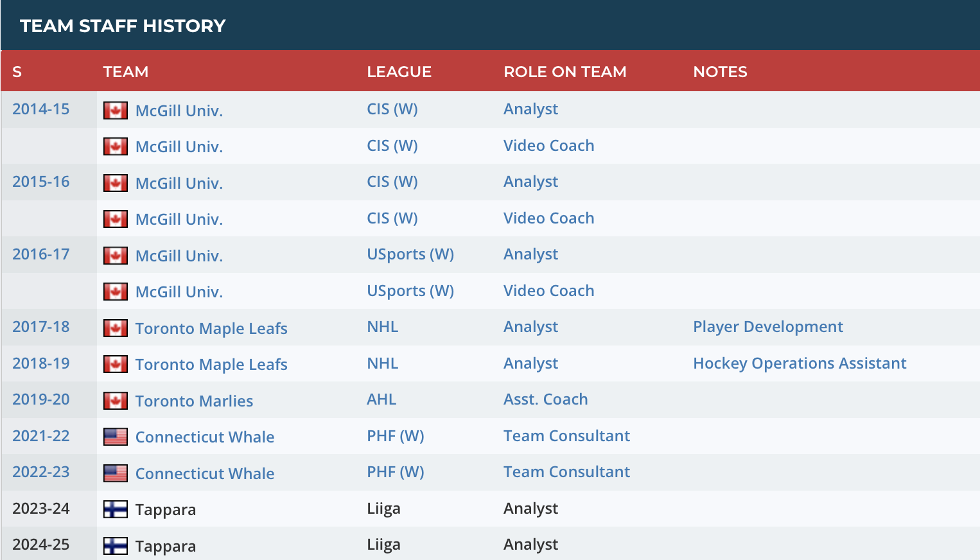Click the Canada flag in the 2017-18 row
Screen dimensions: 980x560
pyautogui.click(x=115, y=328)
